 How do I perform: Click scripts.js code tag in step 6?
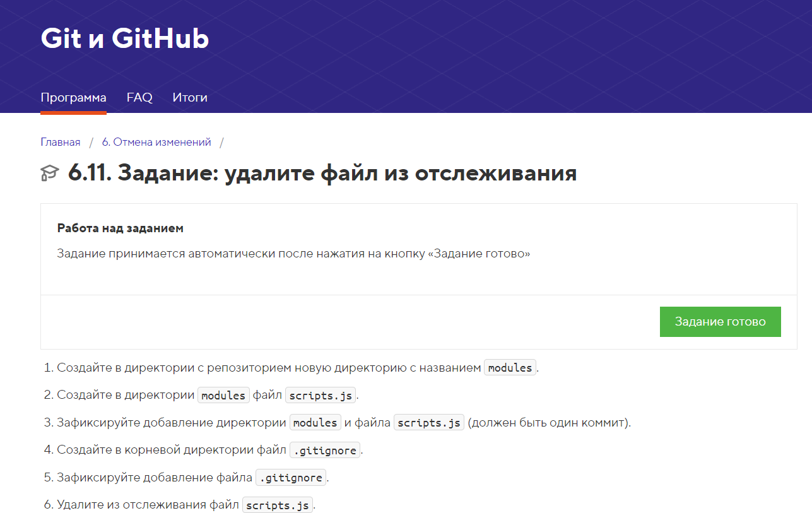(x=278, y=505)
